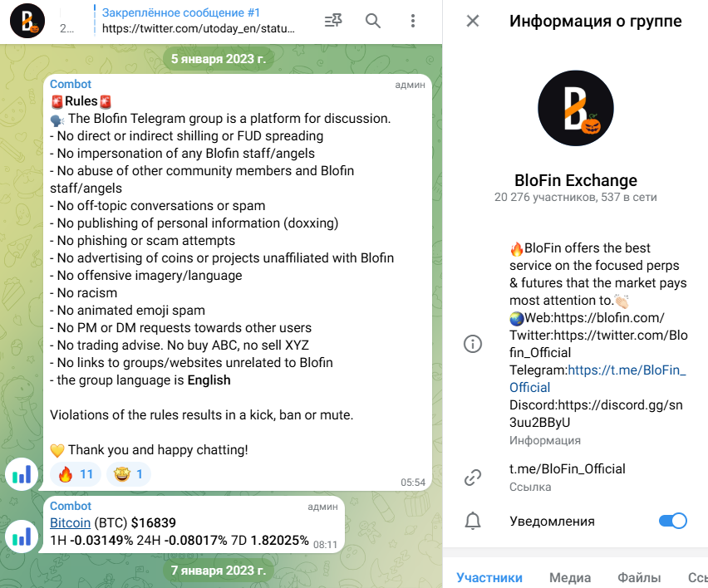
Task: Open the three-dot chat options menu
Action: pyautogui.click(x=413, y=21)
